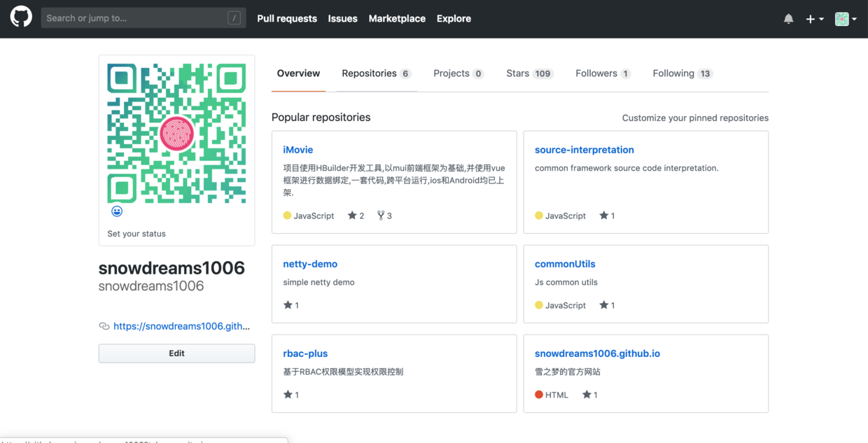
Task: Click the 基于RBAC权限模型实现权限控制 description
Action: (343, 372)
